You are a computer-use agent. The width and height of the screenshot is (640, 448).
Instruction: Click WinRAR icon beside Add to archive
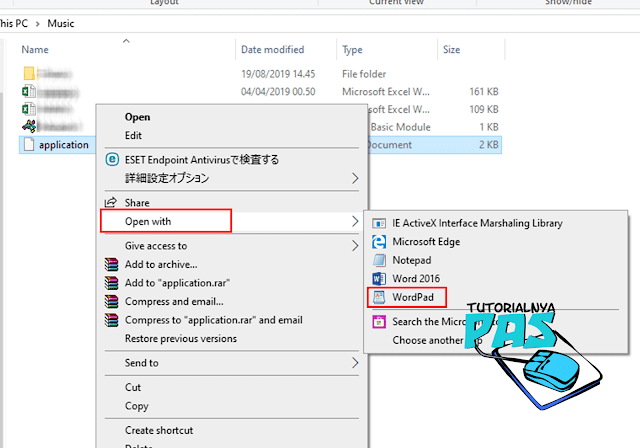[111, 264]
